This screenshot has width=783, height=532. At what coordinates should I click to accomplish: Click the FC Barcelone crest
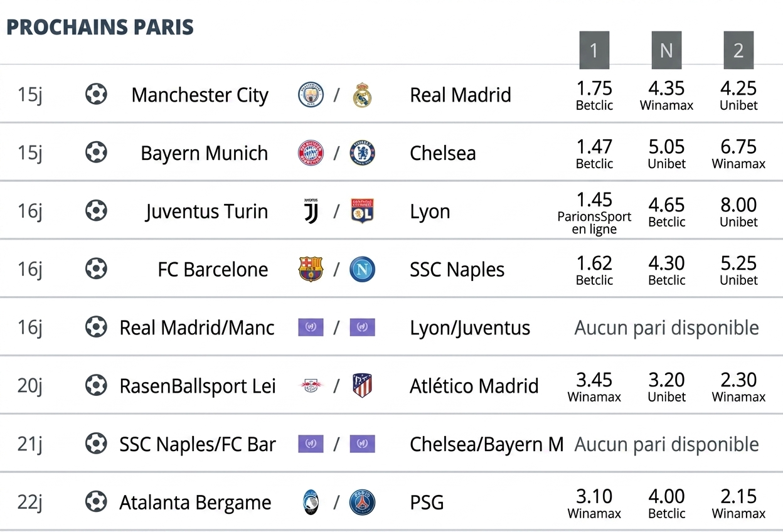tap(311, 269)
